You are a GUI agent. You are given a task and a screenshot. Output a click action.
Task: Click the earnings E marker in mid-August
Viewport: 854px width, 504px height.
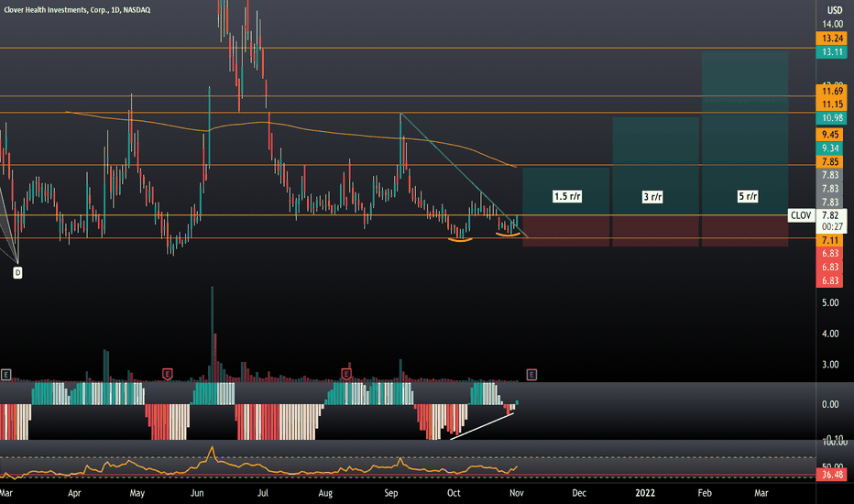(x=345, y=374)
